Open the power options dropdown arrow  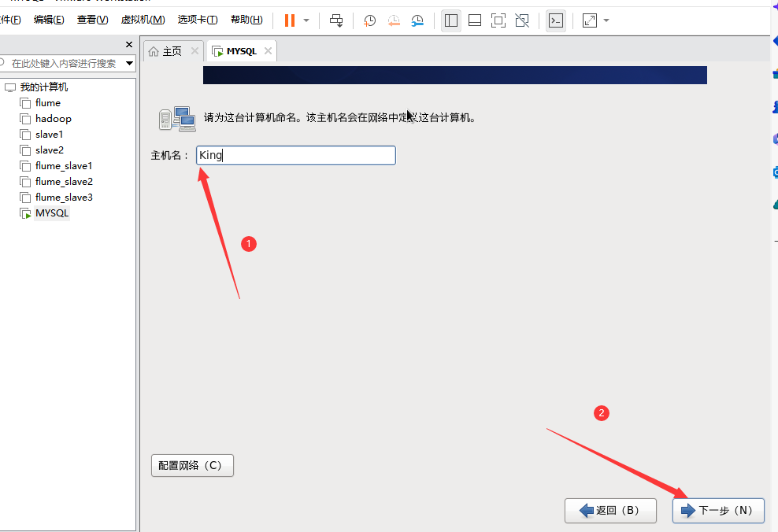click(x=306, y=20)
